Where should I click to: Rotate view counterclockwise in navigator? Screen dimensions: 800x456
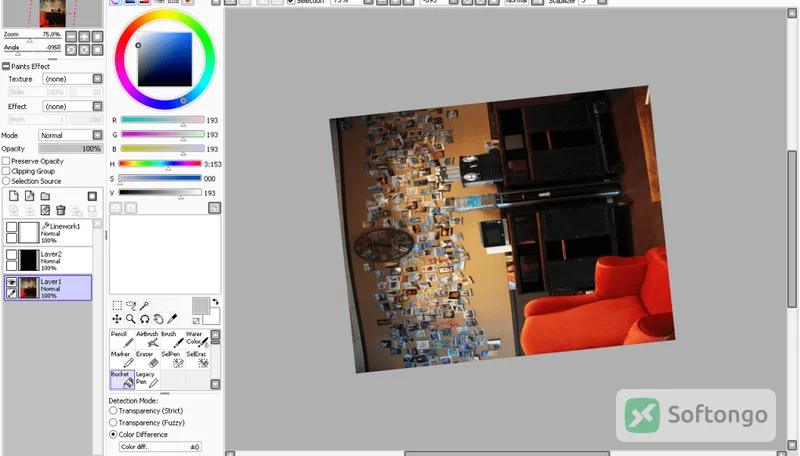[71, 49]
